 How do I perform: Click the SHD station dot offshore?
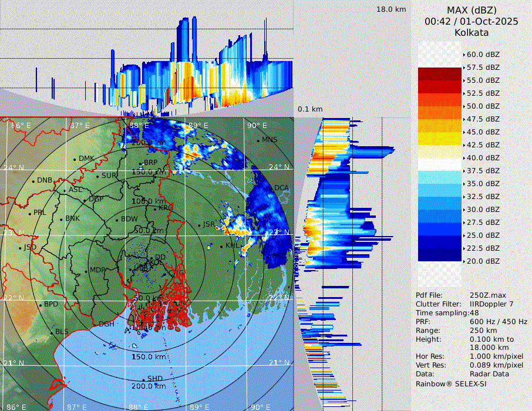144,379
